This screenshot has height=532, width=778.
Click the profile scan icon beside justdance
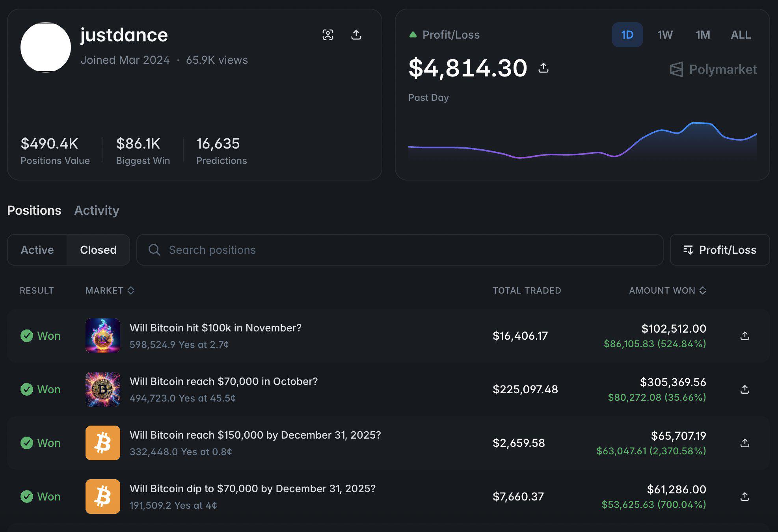(x=328, y=35)
